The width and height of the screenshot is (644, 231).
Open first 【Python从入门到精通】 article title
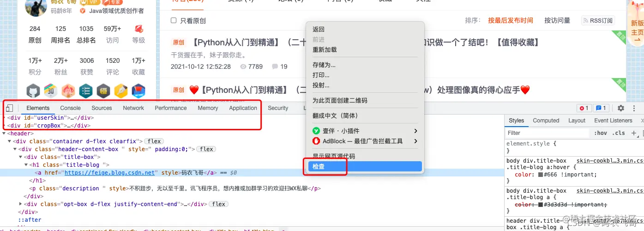(365, 43)
